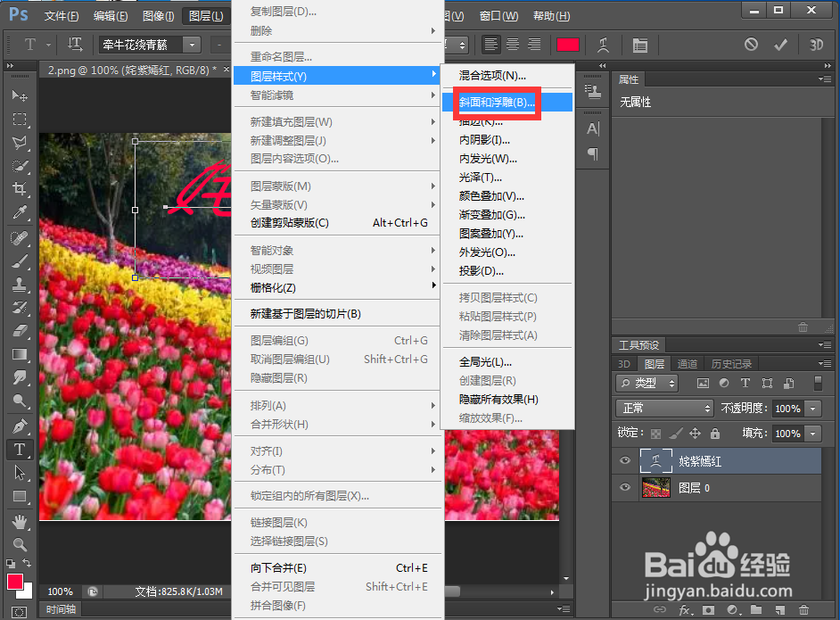Switch to the 通道 tab
Image resolution: width=840 pixels, height=620 pixels.
coord(688,364)
